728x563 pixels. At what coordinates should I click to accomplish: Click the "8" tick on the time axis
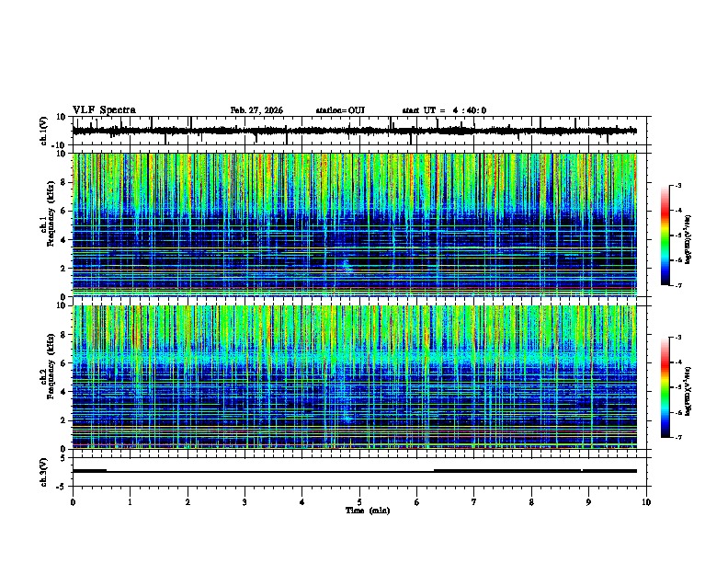click(x=531, y=501)
